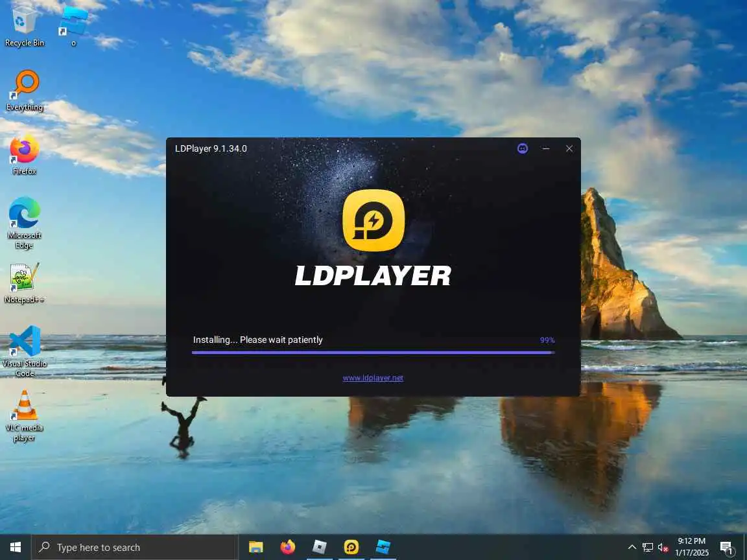747x560 pixels.
Task: Click the 'Installing... Please wait patiently' text
Action: 257,340
